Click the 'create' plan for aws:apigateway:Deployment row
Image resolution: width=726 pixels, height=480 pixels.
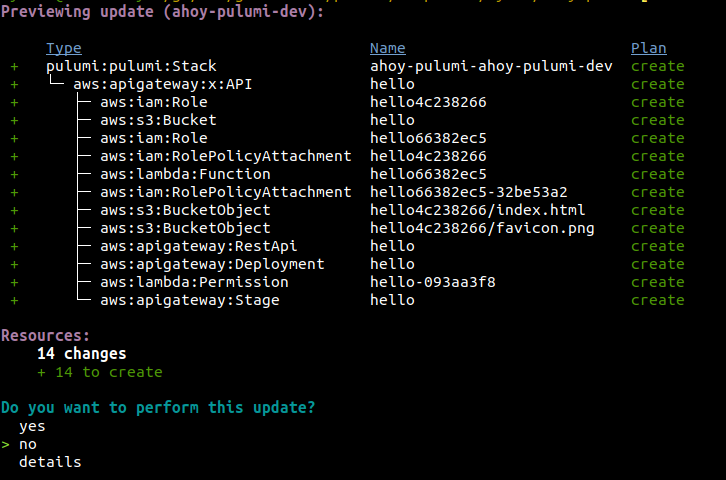point(657,264)
